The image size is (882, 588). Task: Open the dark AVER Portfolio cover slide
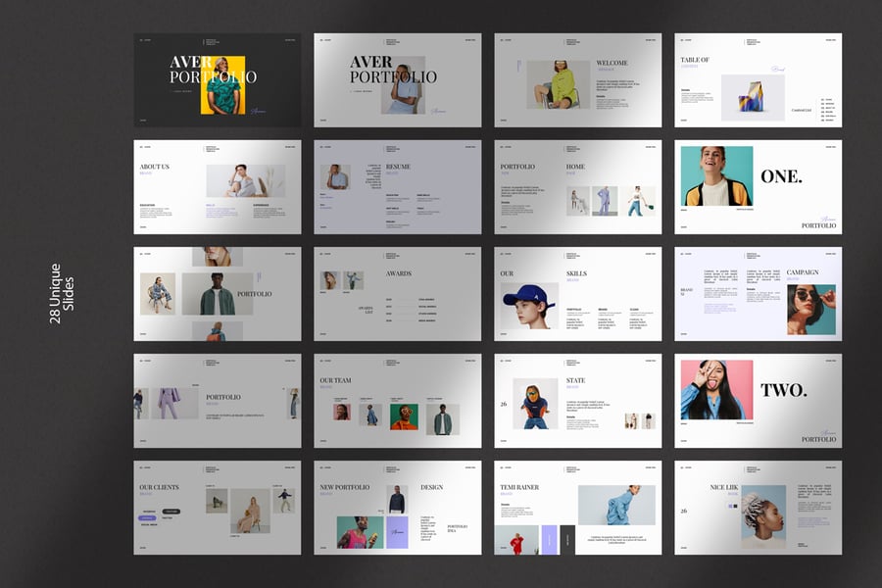pyautogui.click(x=218, y=80)
